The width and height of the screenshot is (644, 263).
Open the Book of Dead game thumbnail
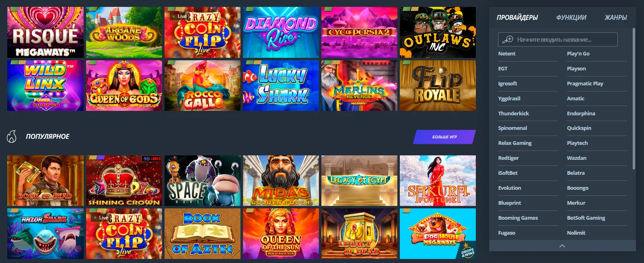[x=45, y=180]
